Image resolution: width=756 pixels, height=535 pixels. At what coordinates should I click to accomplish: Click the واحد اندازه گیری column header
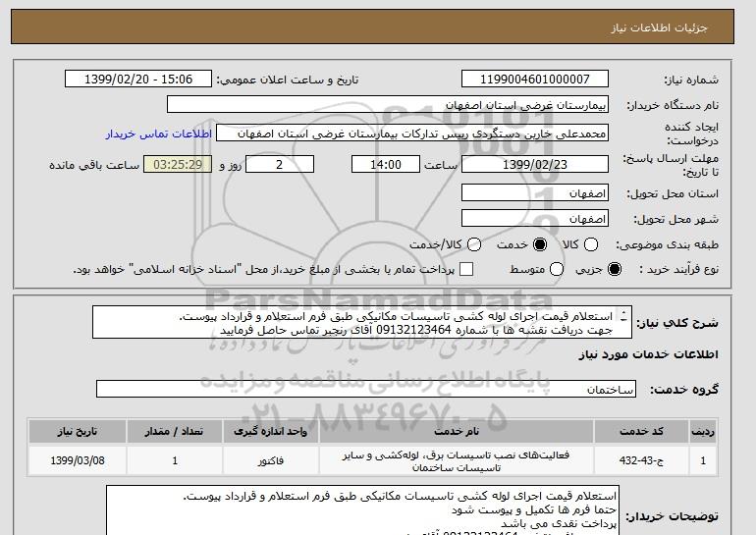270,431
